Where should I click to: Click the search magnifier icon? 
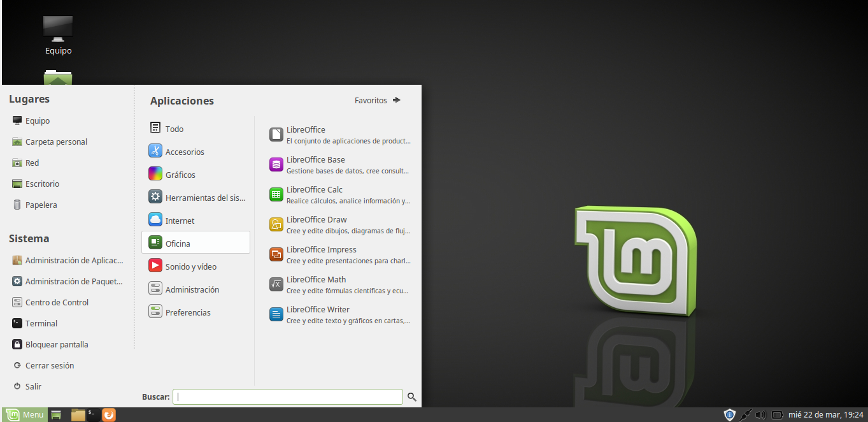click(411, 397)
